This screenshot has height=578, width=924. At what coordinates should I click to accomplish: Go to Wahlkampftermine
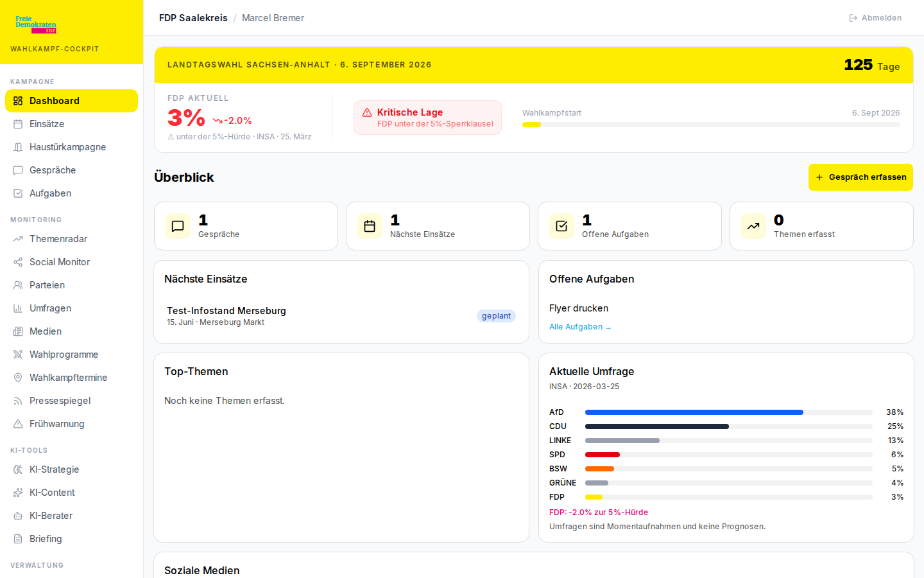[x=71, y=378]
